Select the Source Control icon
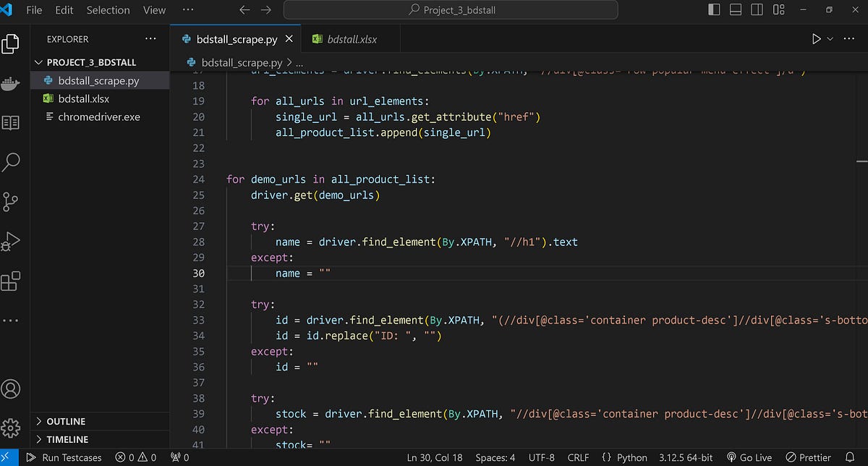 12,201
